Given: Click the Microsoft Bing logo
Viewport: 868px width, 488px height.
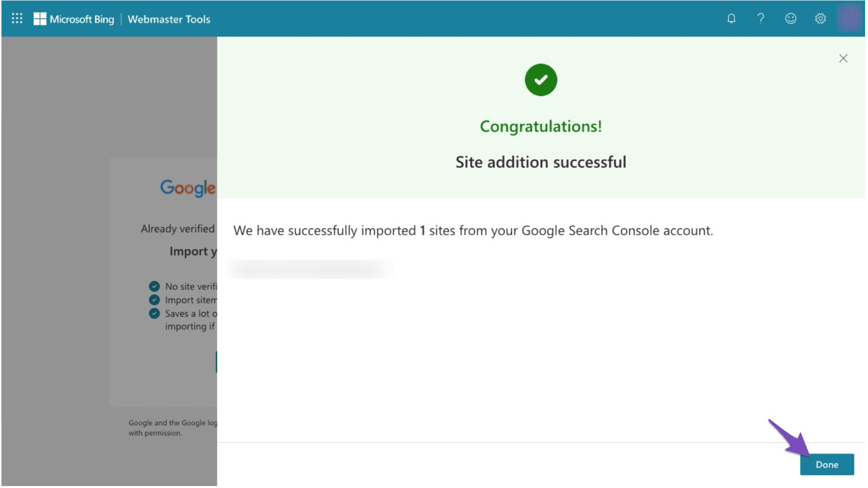Looking at the screenshot, I should pos(74,19).
